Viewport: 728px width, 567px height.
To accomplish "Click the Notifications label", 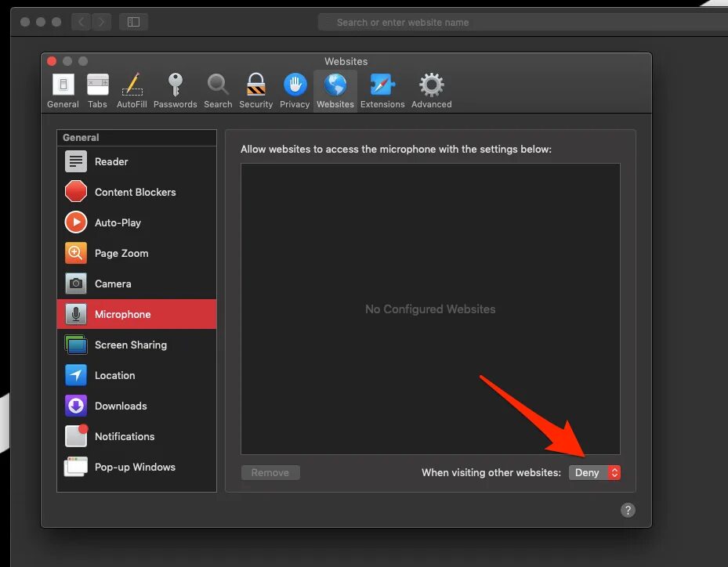I will click(125, 436).
